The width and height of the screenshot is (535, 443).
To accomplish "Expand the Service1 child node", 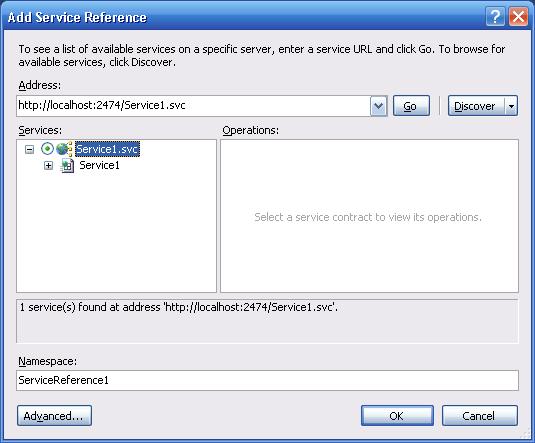I will pyautogui.click(x=48, y=166).
